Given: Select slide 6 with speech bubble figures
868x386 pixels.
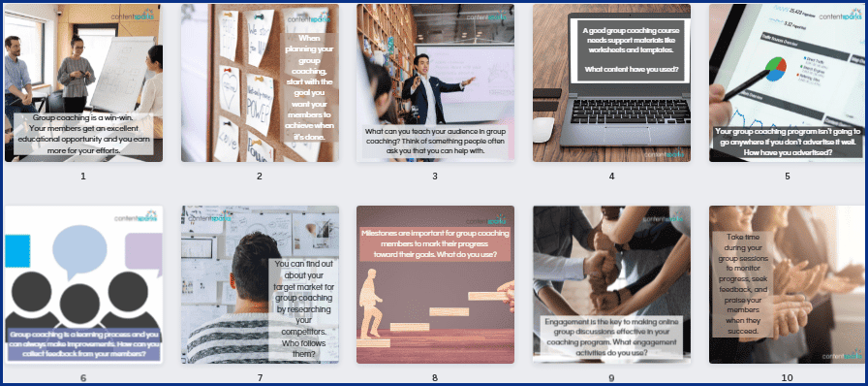Looking at the screenshot, I should (83, 284).
